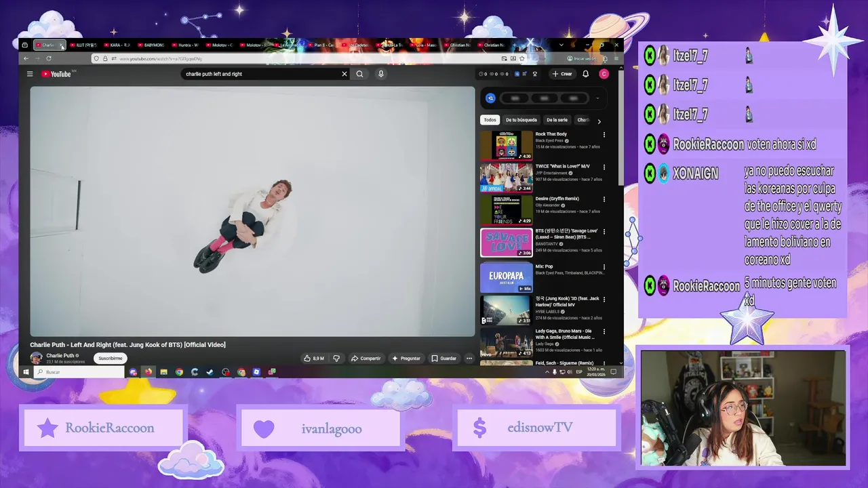Save video with Guardar button
868x488 pixels.
point(444,359)
